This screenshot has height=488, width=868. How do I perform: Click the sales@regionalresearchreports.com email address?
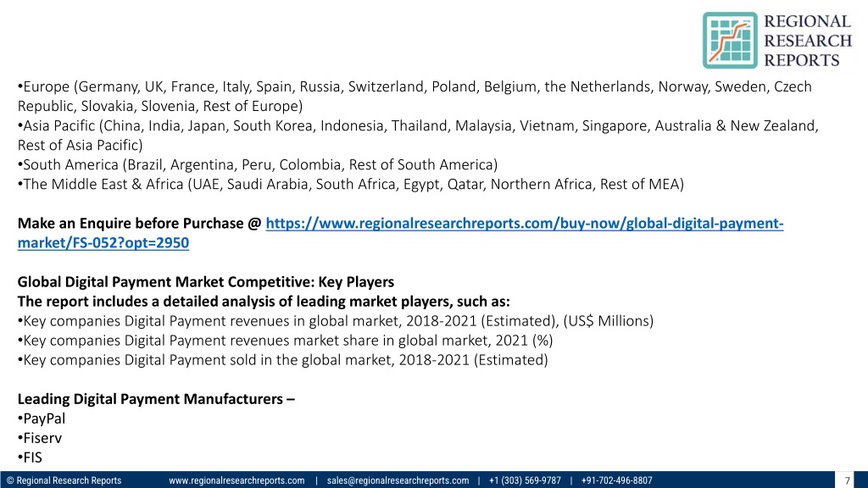tap(398, 480)
